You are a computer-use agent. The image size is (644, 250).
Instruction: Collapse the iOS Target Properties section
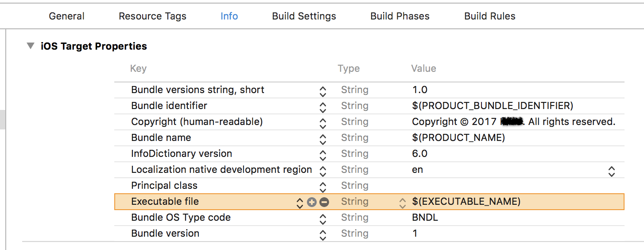tap(30, 46)
